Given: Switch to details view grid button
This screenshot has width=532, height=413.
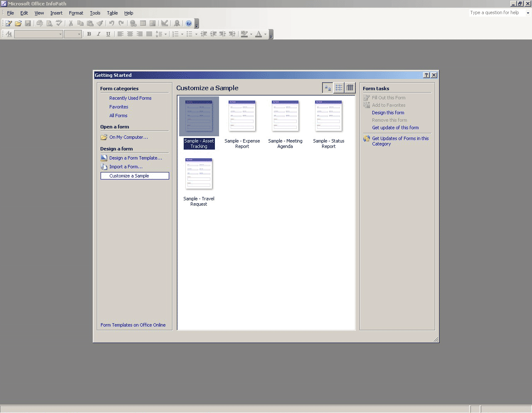Looking at the screenshot, I should 350,88.
